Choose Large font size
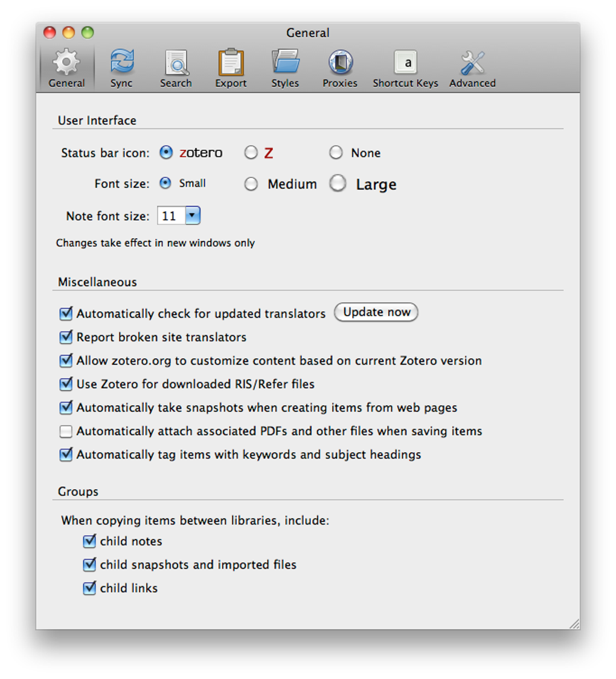The image size is (616, 679). click(x=338, y=183)
